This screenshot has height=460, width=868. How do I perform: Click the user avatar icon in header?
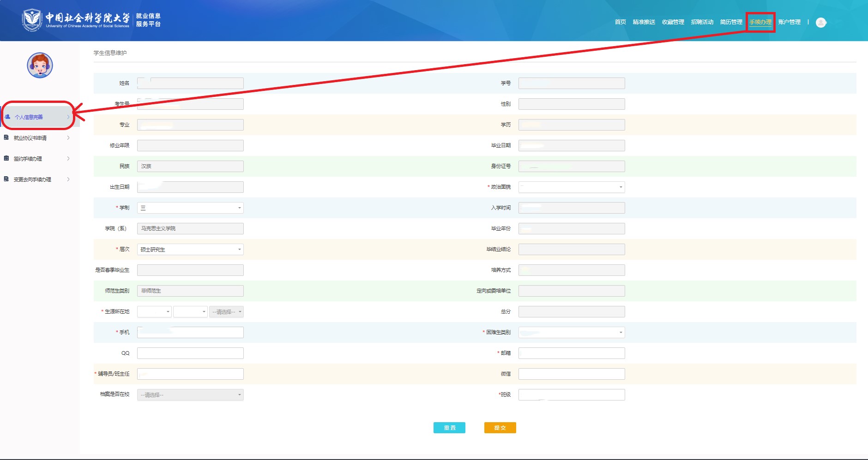coord(820,23)
